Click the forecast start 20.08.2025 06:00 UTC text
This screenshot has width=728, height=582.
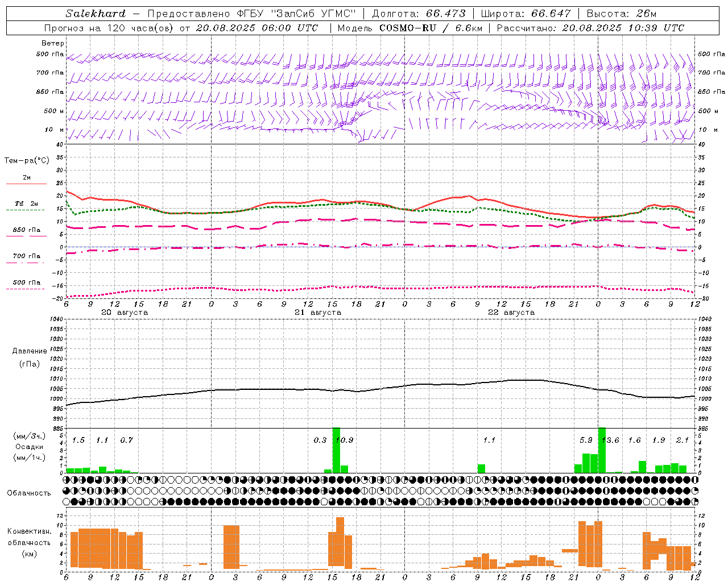point(257,28)
